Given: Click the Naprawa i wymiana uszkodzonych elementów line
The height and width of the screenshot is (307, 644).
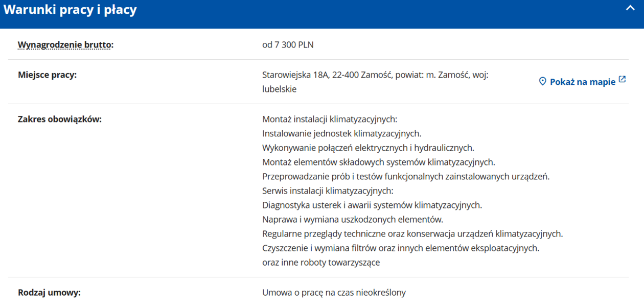Looking at the screenshot, I should click(353, 220).
